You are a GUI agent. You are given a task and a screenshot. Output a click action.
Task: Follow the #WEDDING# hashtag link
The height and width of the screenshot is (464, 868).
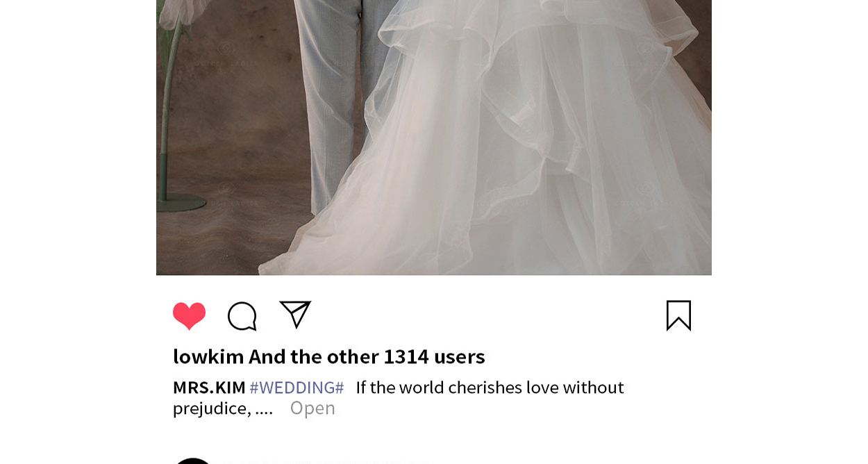point(297,388)
